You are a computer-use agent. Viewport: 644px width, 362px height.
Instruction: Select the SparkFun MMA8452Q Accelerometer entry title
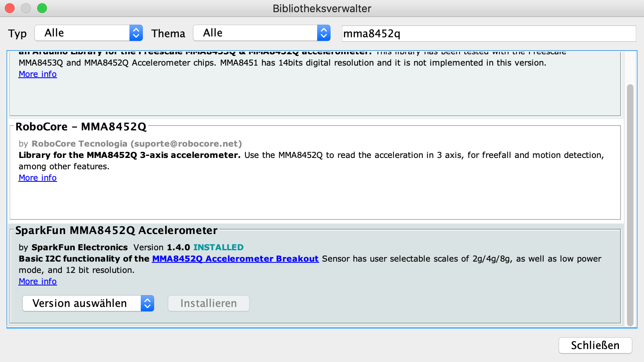click(x=117, y=230)
